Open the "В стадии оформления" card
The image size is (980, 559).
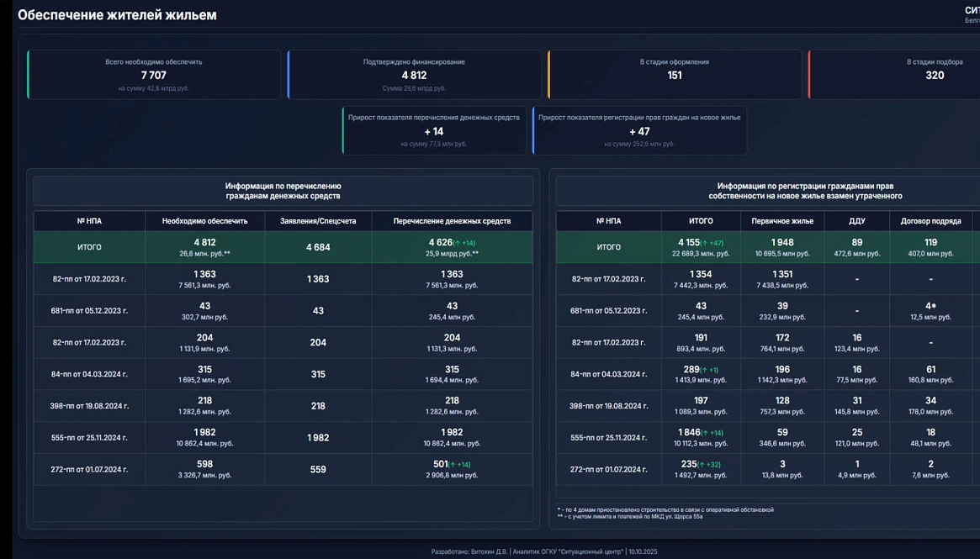[x=674, y=74]
